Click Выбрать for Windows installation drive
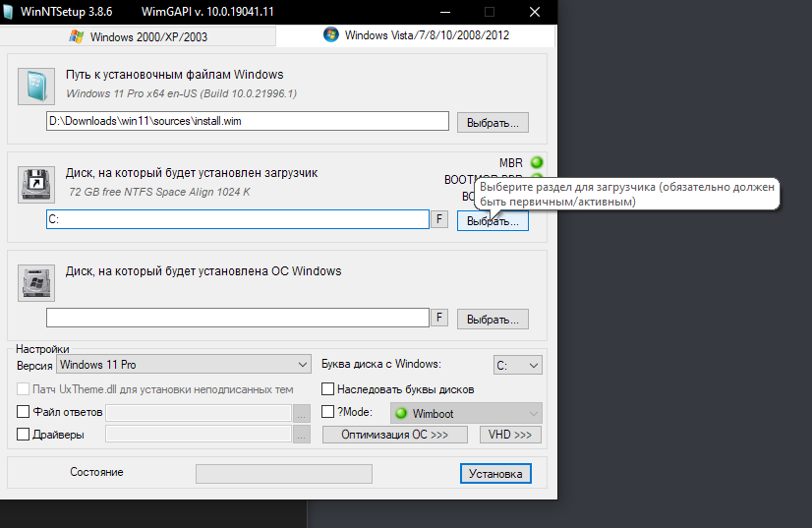812x528 pixels. point(493,320)
